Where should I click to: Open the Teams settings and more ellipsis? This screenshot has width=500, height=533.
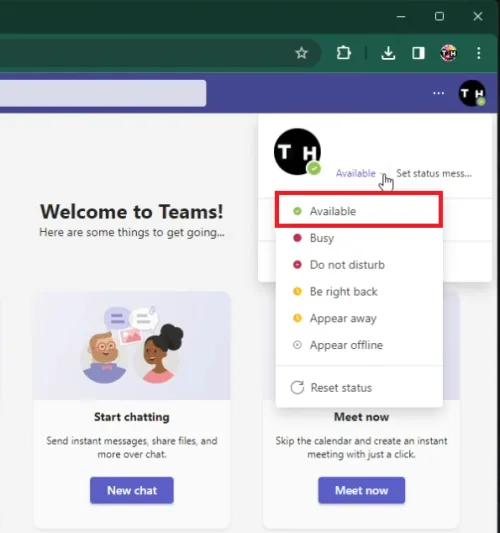(438, 93)
